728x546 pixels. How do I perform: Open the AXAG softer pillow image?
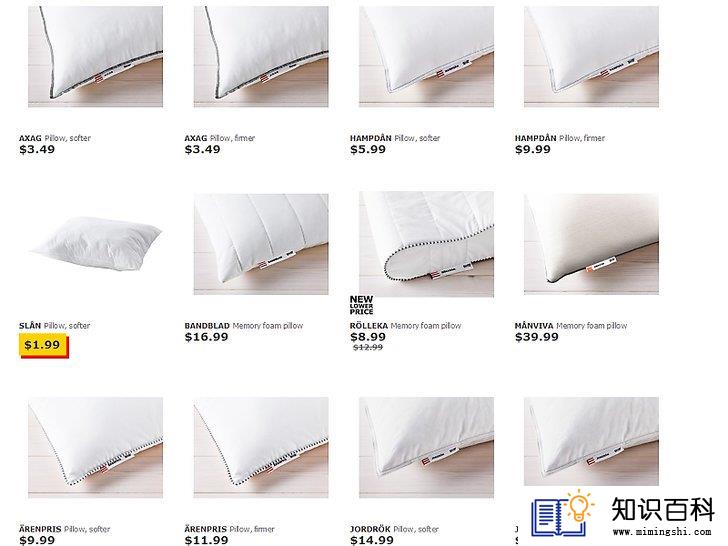[95, 57]
